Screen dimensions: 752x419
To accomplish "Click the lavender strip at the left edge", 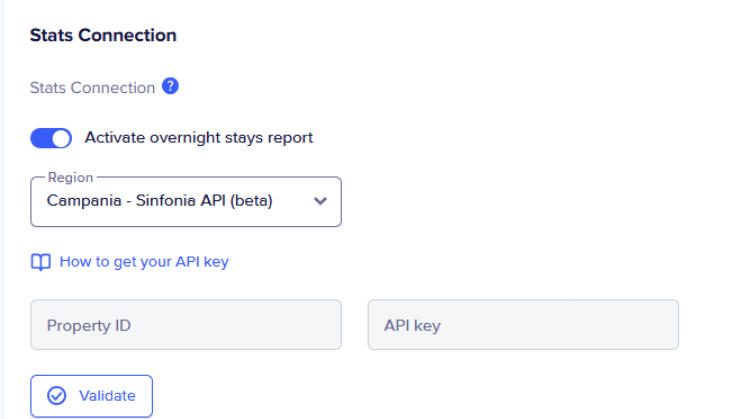I will [x=2, y=210].
